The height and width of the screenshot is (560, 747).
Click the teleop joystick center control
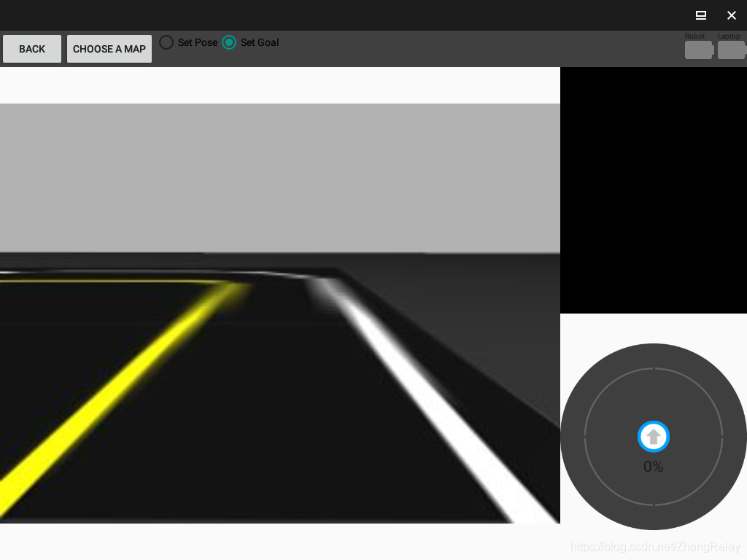pyautogui.click(x=653, y=436)
